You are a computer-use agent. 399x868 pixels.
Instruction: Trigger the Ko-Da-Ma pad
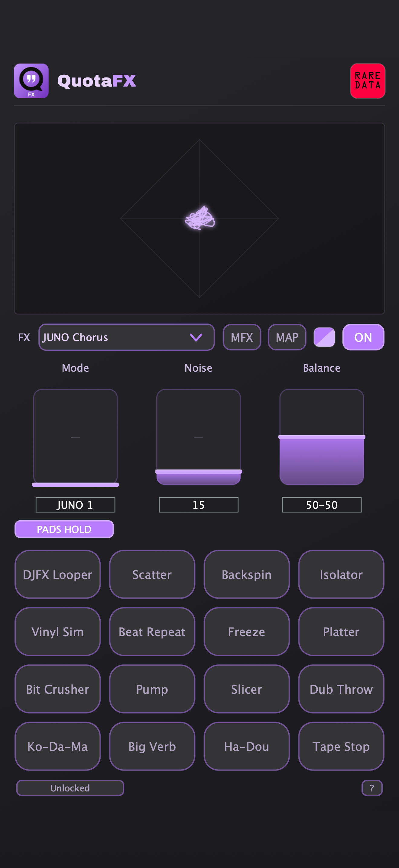click(x=57, y=746)
